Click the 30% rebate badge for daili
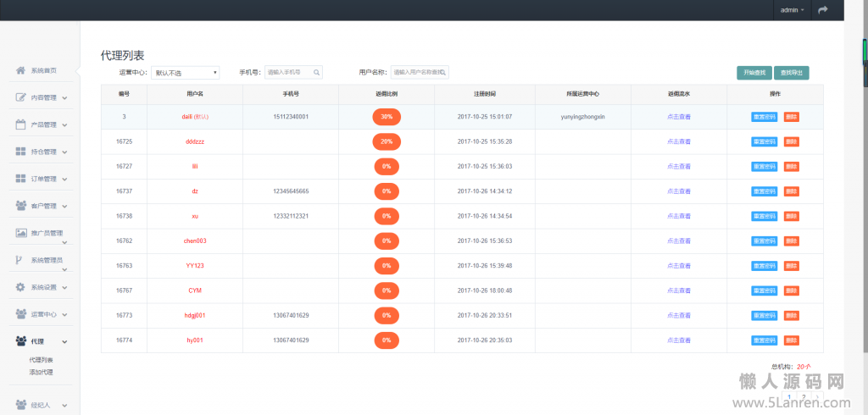The width and height of the screenshot is (868, 415). [x=387, y=117]
